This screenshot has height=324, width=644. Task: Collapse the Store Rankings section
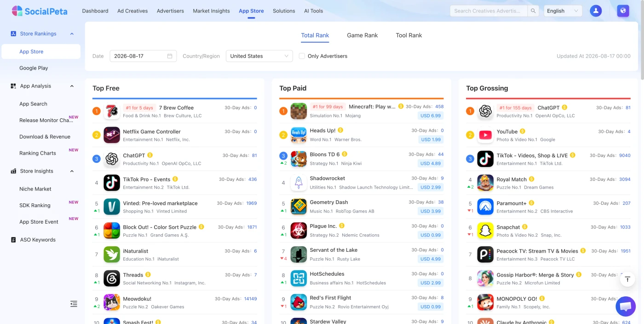click(x=72, y=34)
